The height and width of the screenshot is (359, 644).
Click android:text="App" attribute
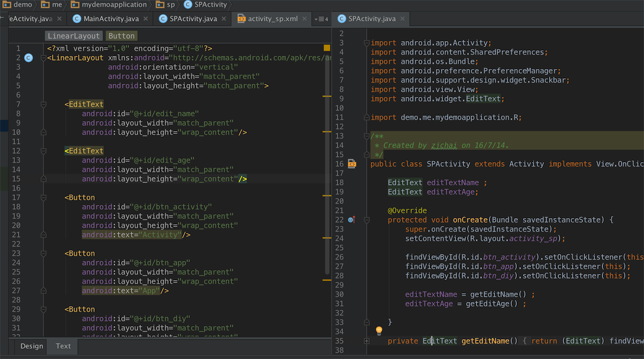click(121, 291)
